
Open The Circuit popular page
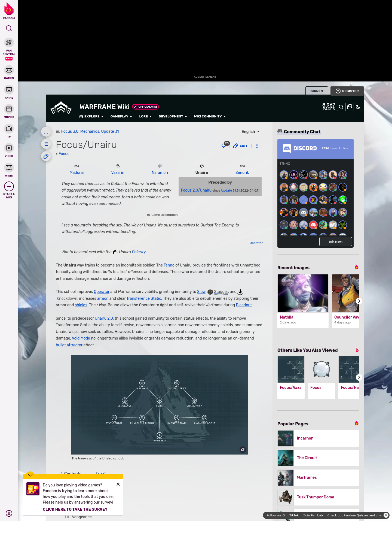[x=318, y=458]
